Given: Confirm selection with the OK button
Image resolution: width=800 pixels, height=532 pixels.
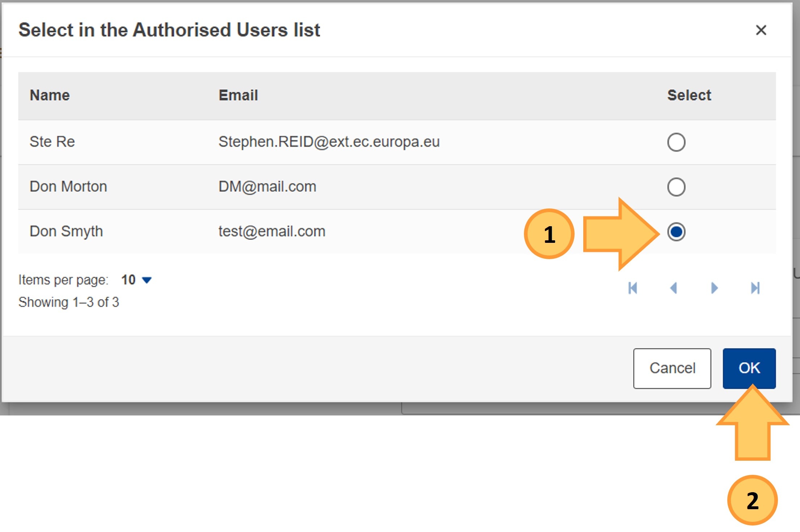Looking at the screenshot, I should (749, 368).
